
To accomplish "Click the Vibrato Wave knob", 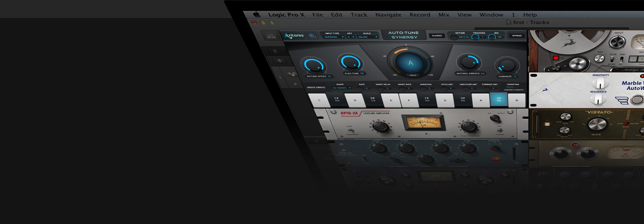I will 597,124.
